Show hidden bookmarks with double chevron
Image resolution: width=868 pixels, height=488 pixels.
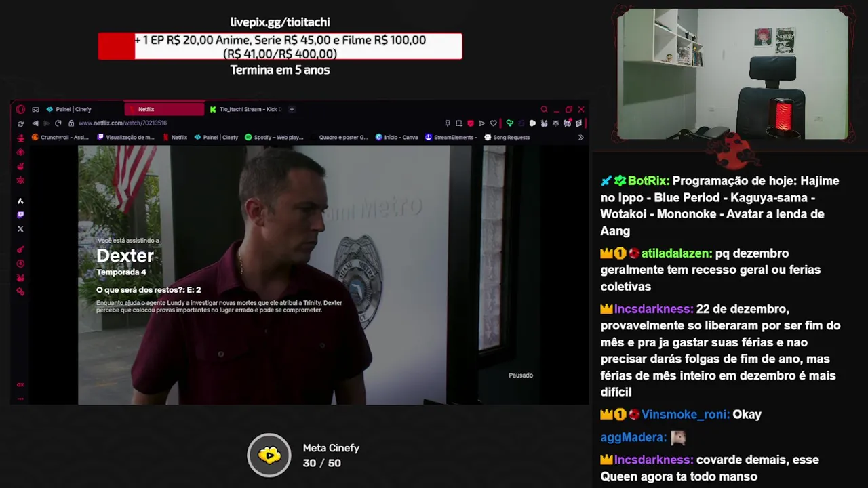point(580,138)
